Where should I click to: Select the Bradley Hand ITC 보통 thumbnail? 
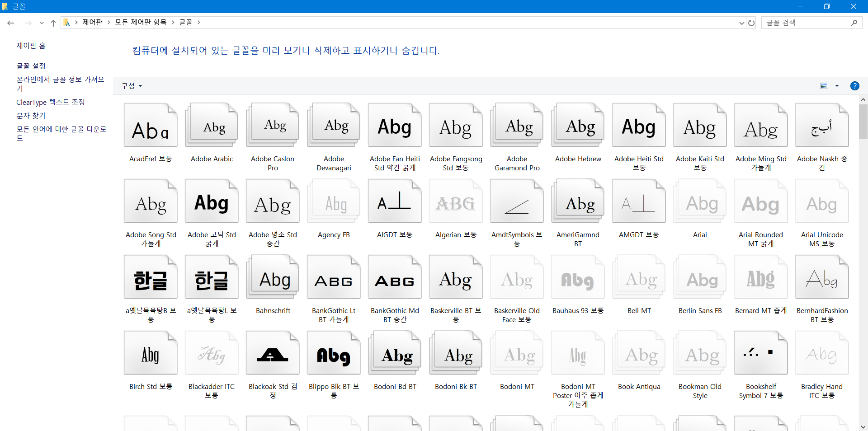click(x=822, y=353)
